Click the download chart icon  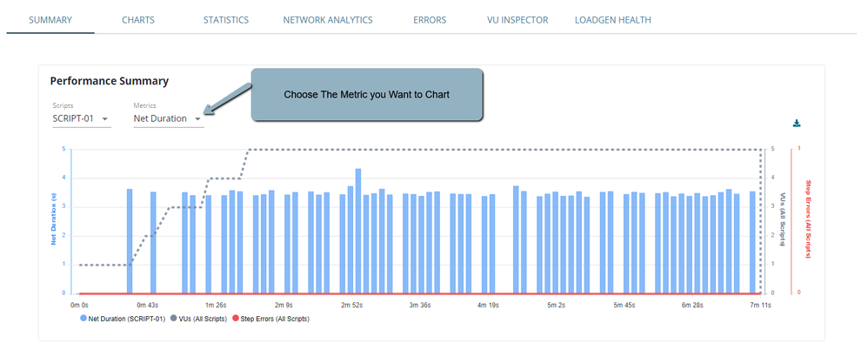[x=796, y=124]
